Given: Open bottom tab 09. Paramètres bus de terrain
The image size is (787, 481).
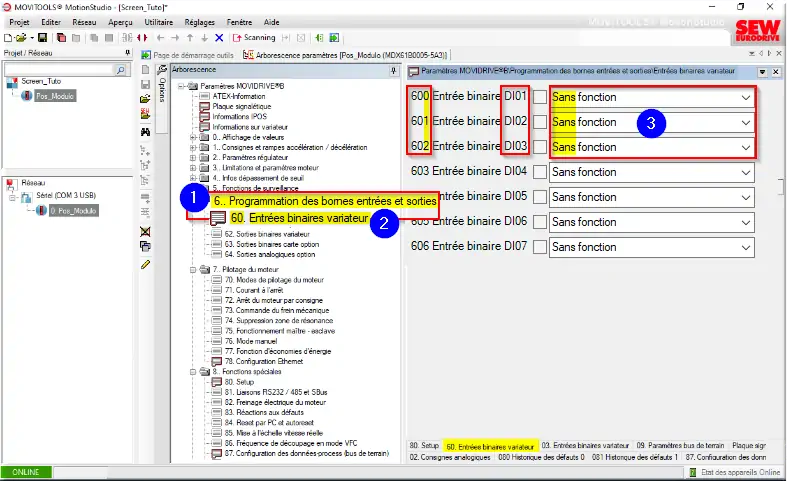Looking at the screenshot, I should coord(680,445).
